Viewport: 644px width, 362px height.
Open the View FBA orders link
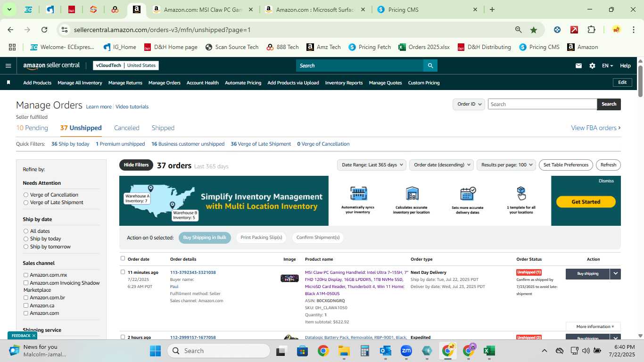click(596, 128)
